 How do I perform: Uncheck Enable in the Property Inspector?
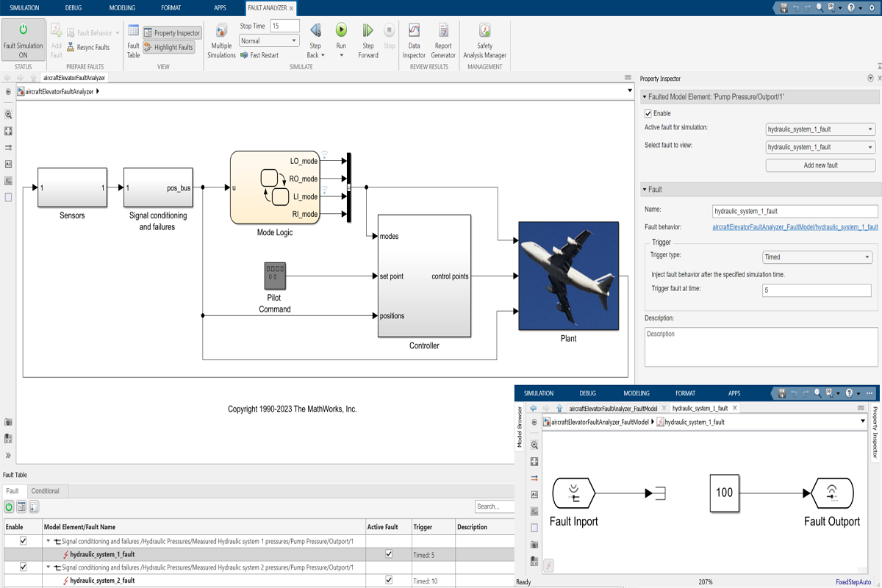click(x=648, y=113)
